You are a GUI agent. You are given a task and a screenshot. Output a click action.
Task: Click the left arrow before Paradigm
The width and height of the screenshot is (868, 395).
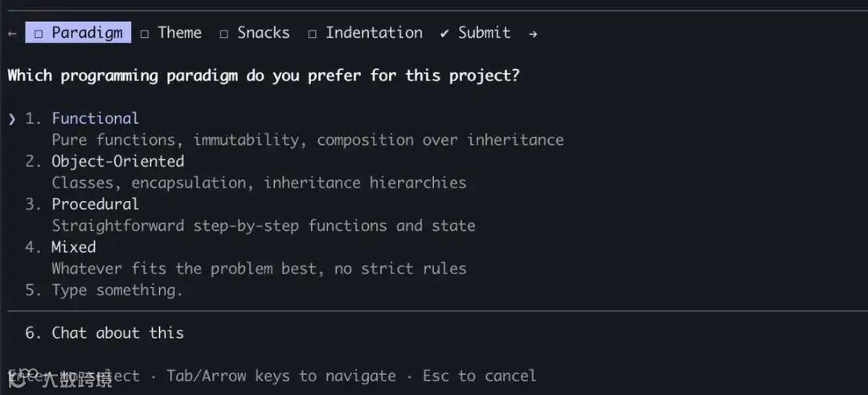(11, 33)
